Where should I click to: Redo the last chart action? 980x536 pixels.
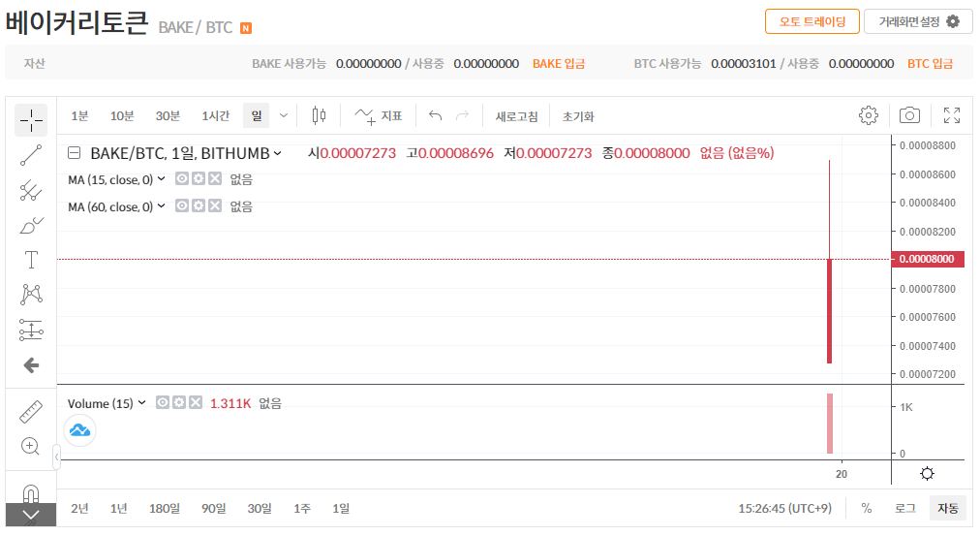pos(463,115)
